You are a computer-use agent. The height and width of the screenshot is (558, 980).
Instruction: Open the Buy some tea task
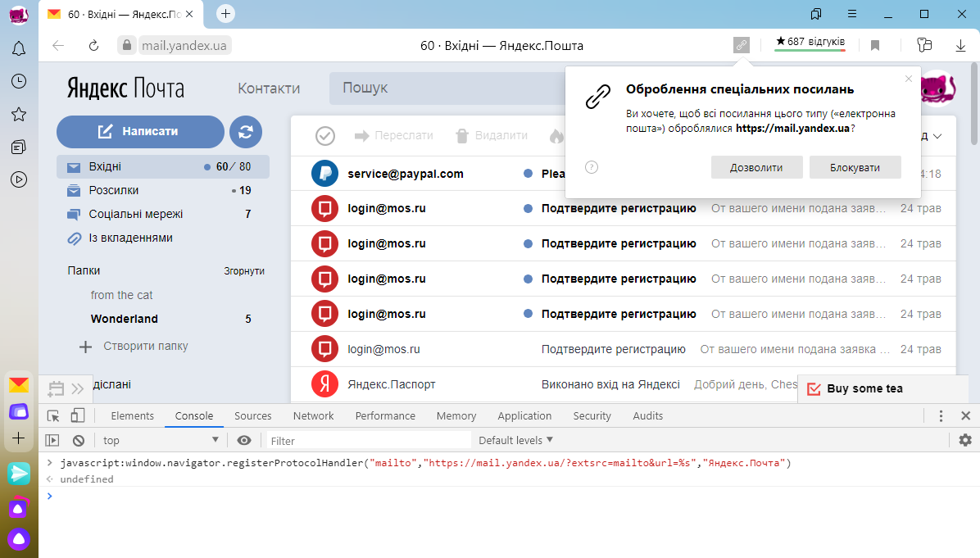864,388
